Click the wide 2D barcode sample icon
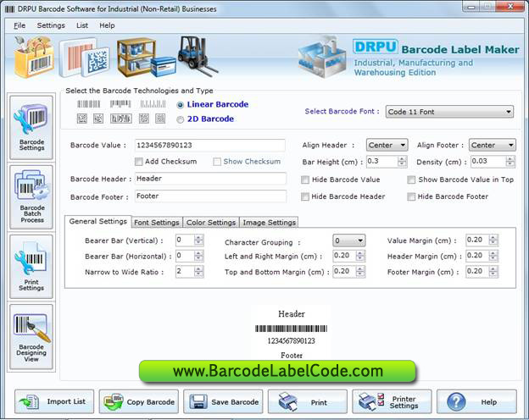The width and height of the screenshot is (529, 420). [121, 119]
